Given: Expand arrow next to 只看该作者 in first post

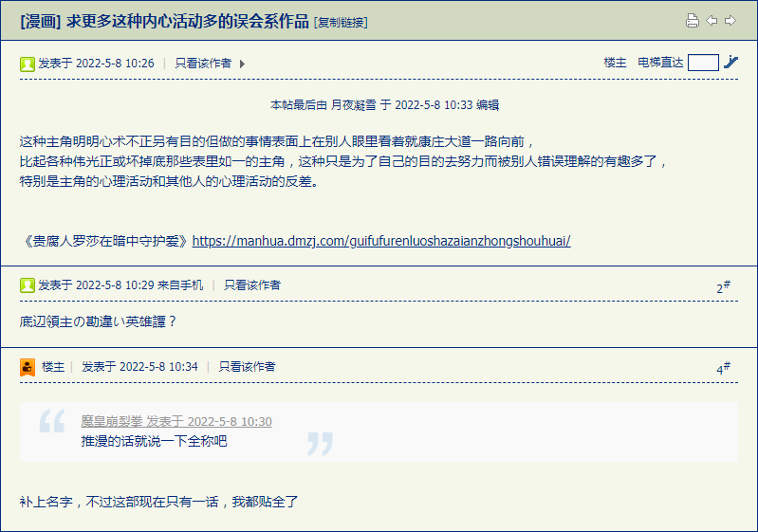Looking at the screenshot, I should 242,64.
